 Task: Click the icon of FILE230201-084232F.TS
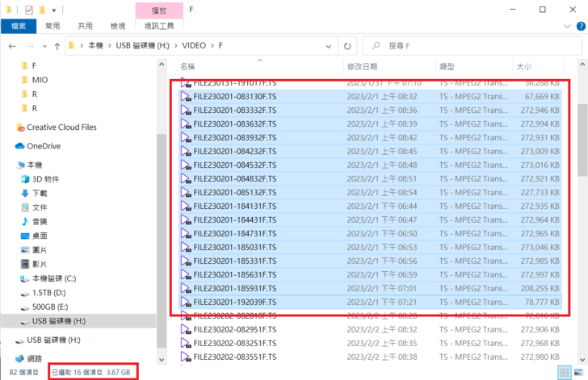(x=186, y=152)
